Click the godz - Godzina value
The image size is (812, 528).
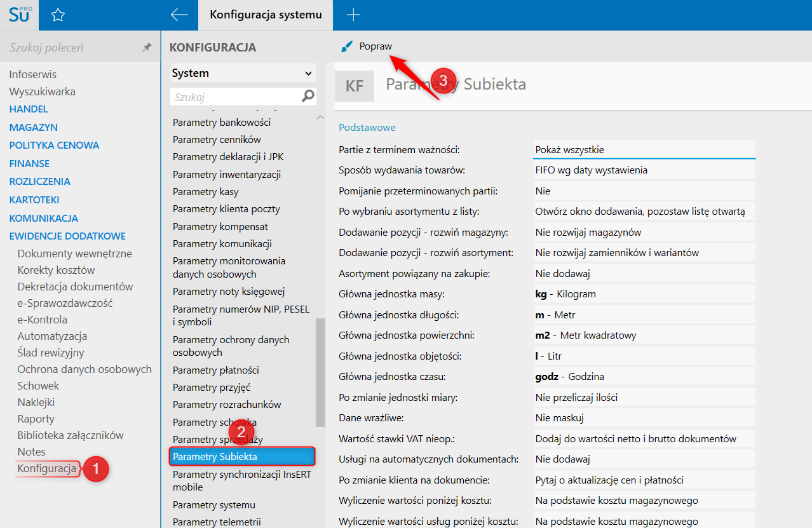coord(644,376)
